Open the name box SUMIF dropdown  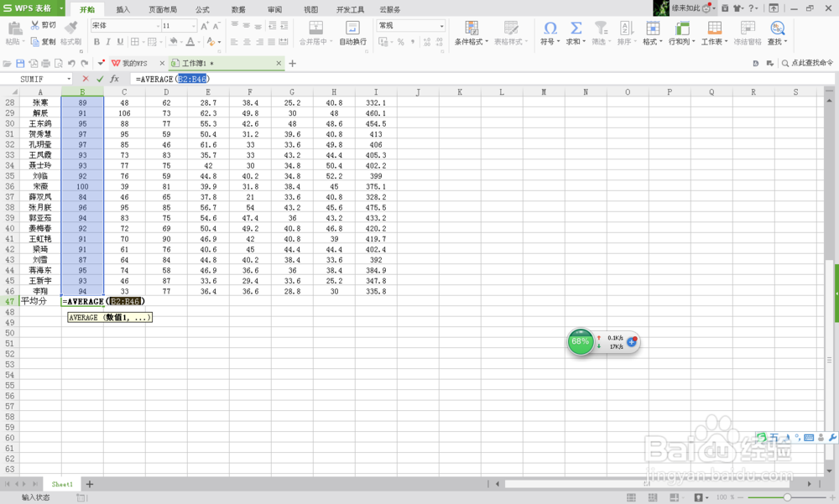pos(69,79)
